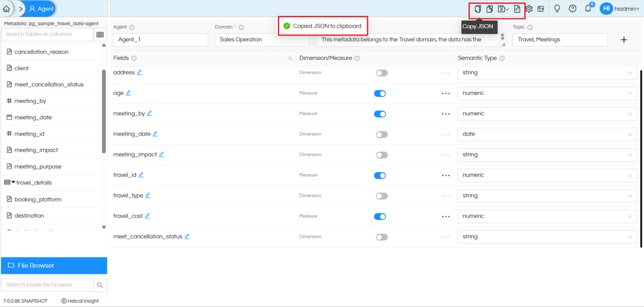
Task: Toggle the travel_id measure switch
Action: pyautogui.click(x=380, y=175)
